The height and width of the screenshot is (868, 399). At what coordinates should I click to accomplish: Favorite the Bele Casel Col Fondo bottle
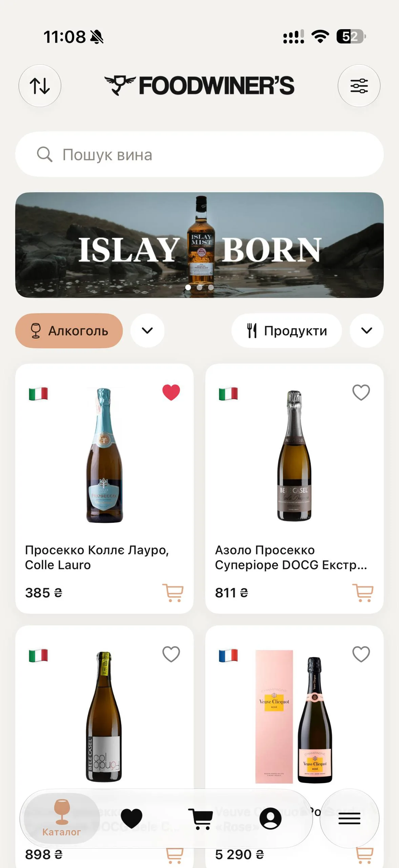click(x=171, y=654)
